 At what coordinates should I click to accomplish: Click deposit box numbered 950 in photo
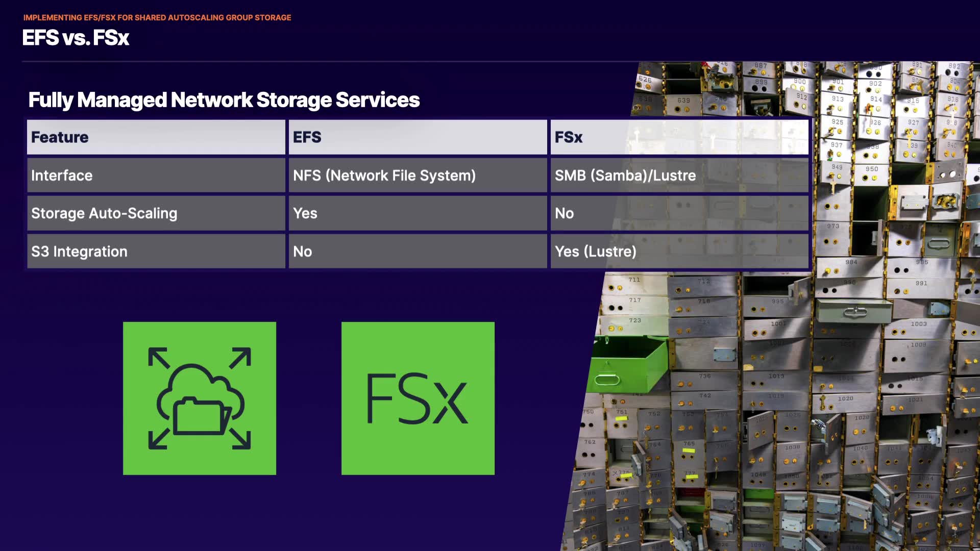click(x=871, y=173)
